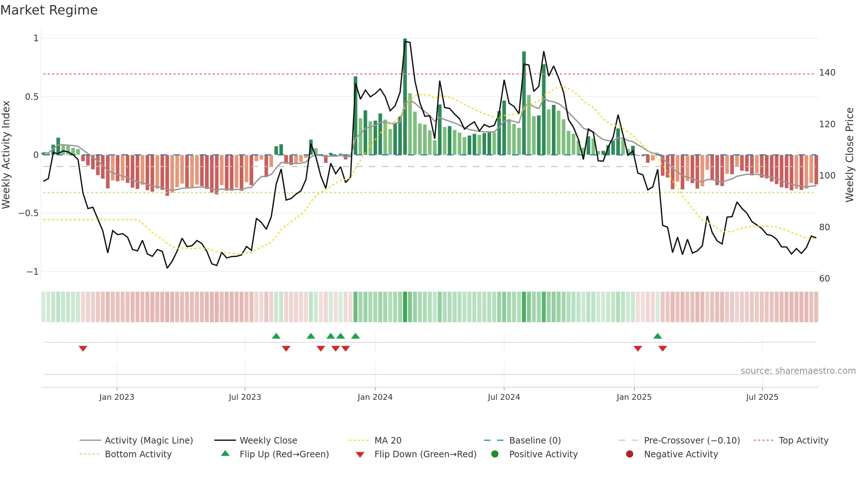The width and height of the screenshot is (868, 488).
Task: Open the source: sharemaestro.com link
Action: pyautogui.click(x=798, y=371)
